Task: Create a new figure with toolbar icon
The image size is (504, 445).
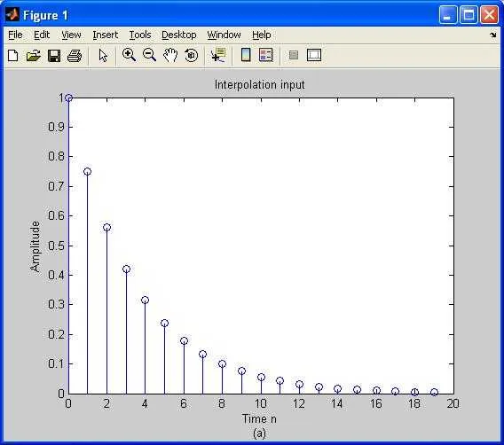Action: [x=13, y=56]
